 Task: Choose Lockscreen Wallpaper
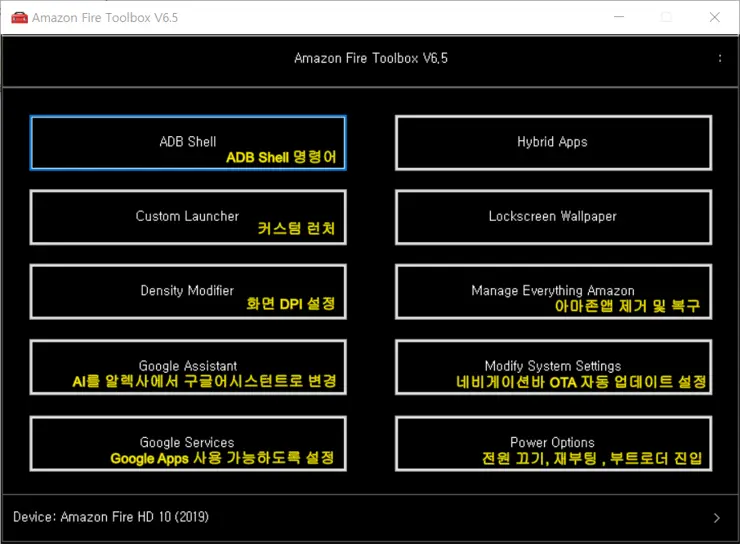pos(552,216)
